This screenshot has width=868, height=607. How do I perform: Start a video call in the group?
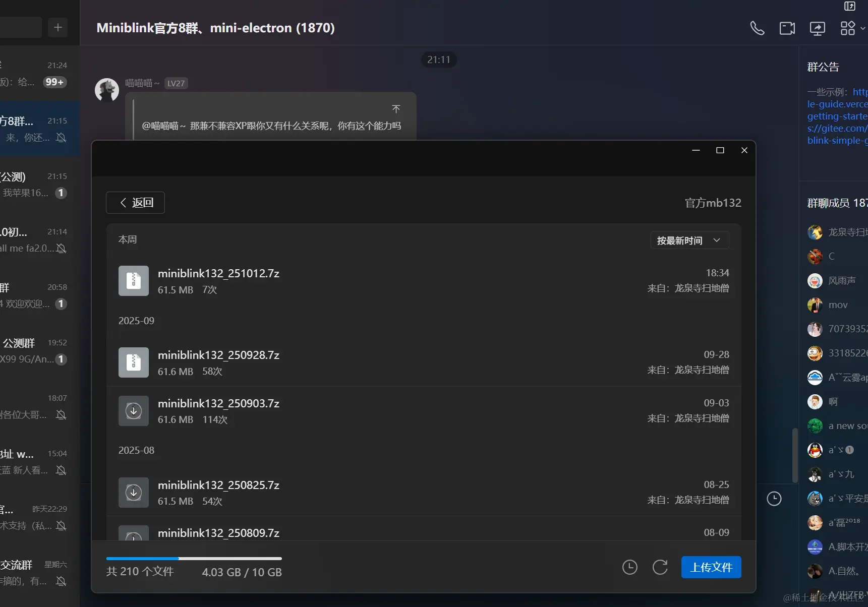click(787, 28)
